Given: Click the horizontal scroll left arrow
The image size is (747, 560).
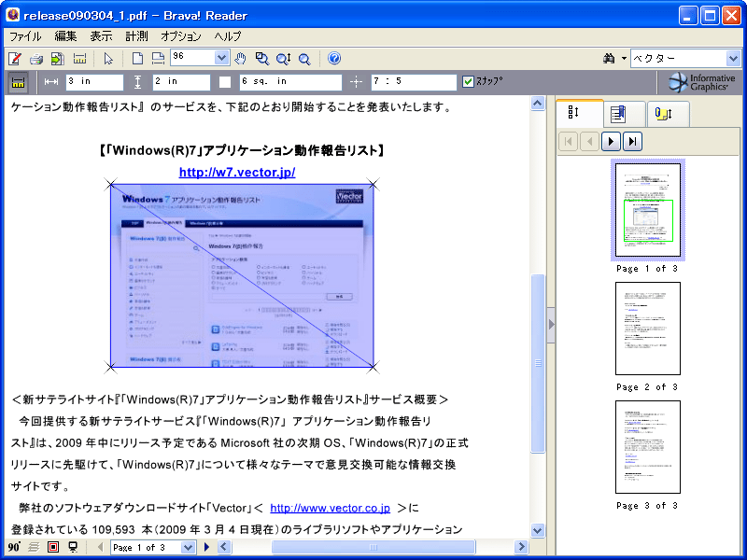Looking at the screenshot, I should tap(224, 547).
